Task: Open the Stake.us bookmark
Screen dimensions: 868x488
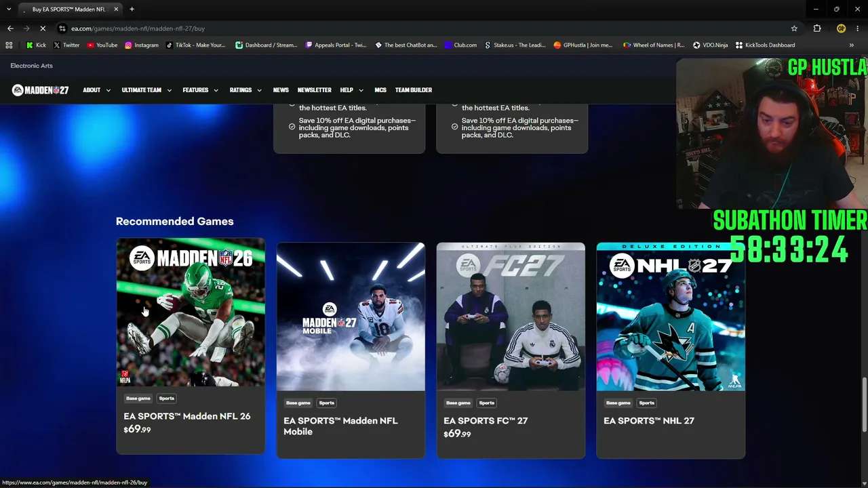Action: coord(515,45)
